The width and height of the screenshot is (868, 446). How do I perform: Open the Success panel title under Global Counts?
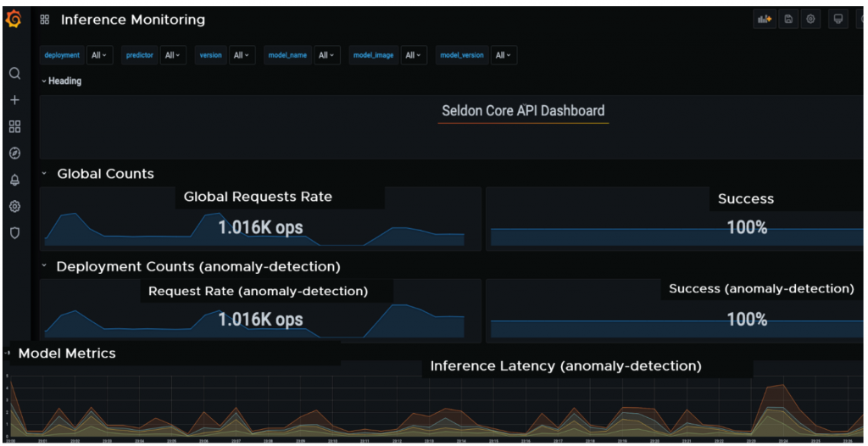click(746, 199)
